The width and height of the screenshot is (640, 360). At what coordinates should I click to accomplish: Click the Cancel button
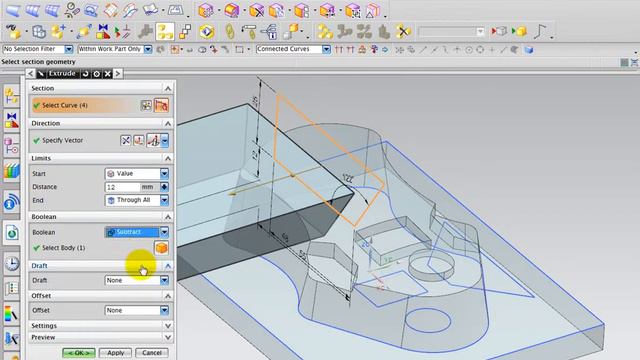(151, 353)
